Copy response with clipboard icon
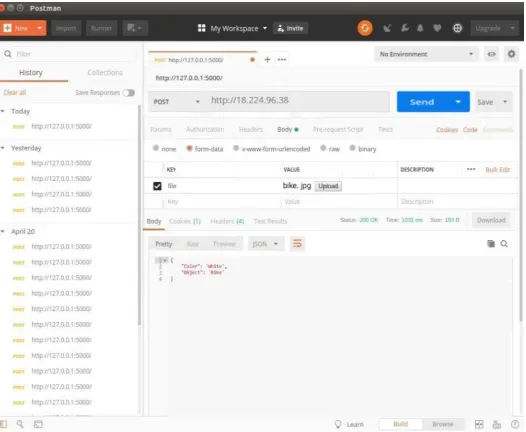 (491, 244)
